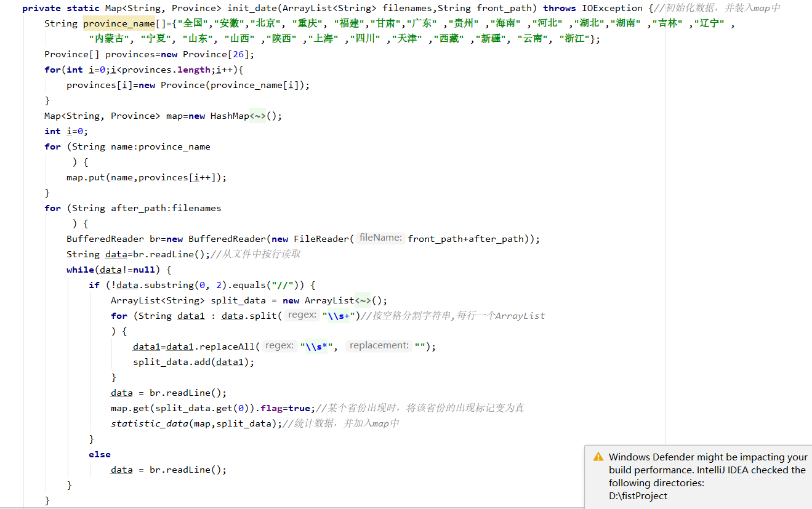Click the "\\s+" regex string

339,316
